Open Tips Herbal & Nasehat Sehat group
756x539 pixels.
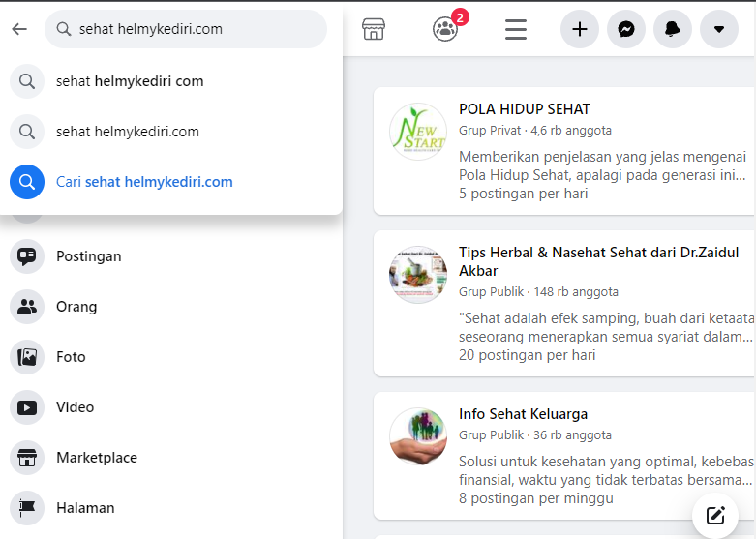click(x=598, y=261)
